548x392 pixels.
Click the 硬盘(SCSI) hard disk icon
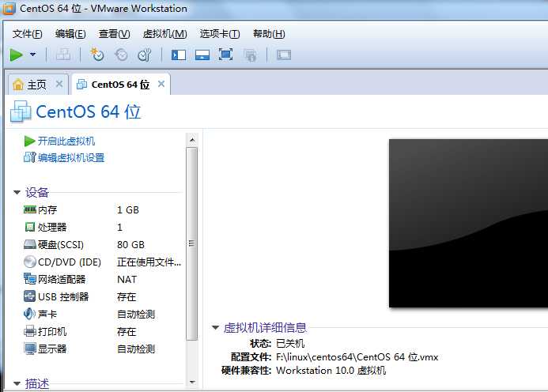click(x=30, y=244)
